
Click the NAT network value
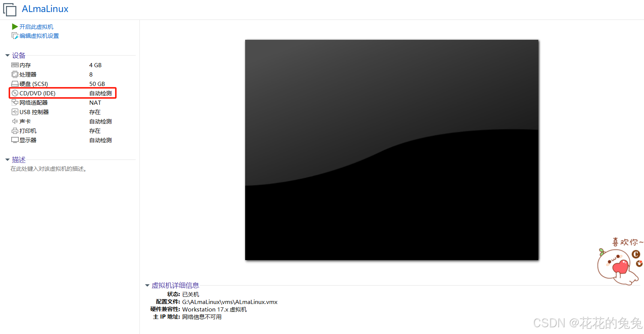[95, 102]
